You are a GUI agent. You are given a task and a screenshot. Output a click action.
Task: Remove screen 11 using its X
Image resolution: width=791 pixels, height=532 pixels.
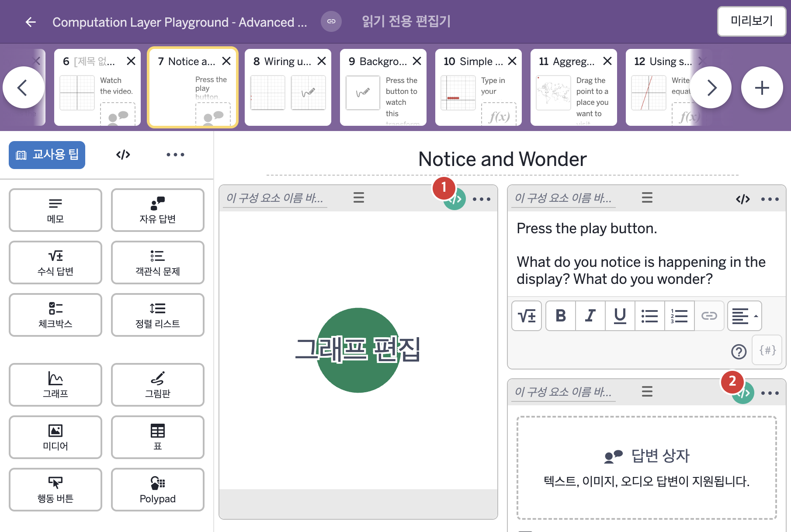point(607,61)
